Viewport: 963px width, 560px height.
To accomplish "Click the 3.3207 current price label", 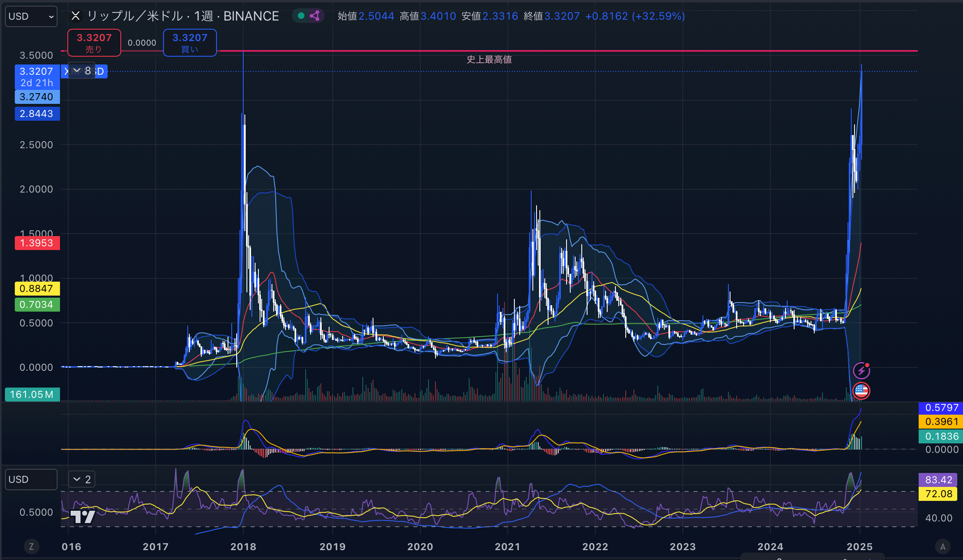I will 37,77.
